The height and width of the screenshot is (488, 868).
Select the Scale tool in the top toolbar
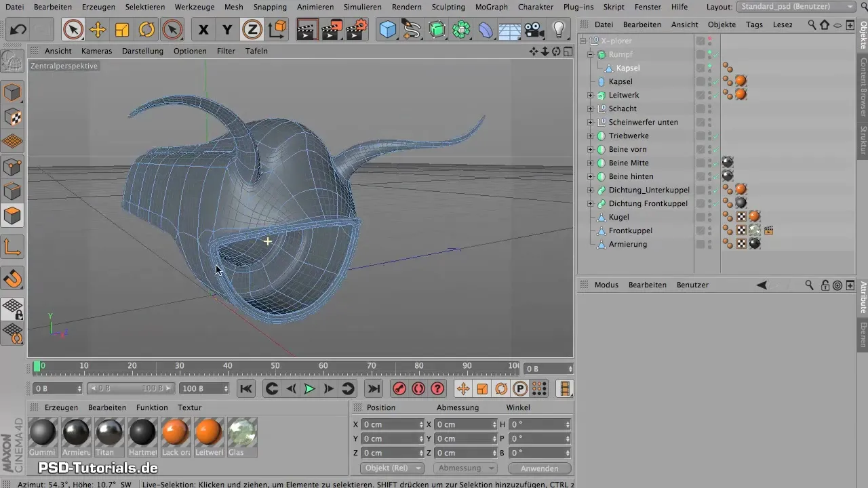[122, 30]
